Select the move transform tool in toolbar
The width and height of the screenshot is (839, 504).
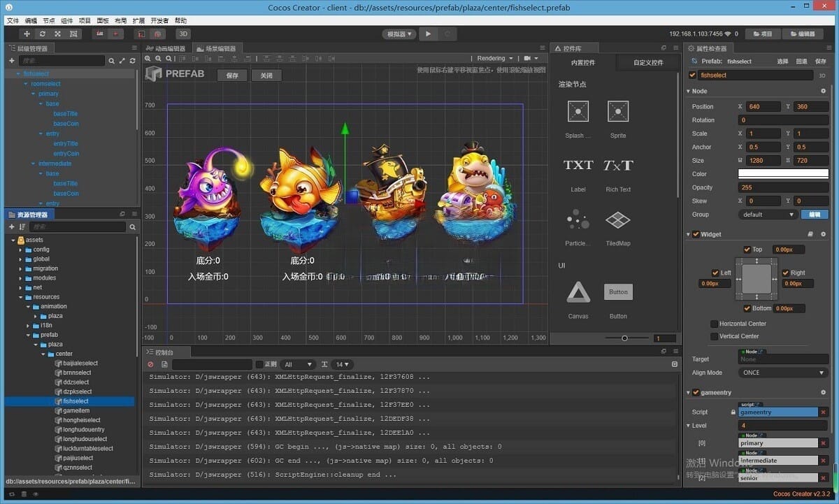(27, 34)
